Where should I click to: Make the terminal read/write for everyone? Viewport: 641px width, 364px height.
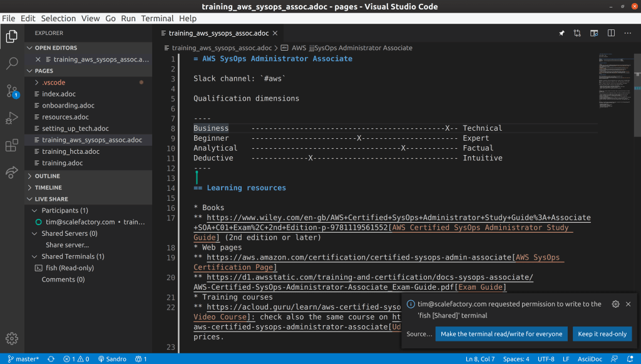501,334
